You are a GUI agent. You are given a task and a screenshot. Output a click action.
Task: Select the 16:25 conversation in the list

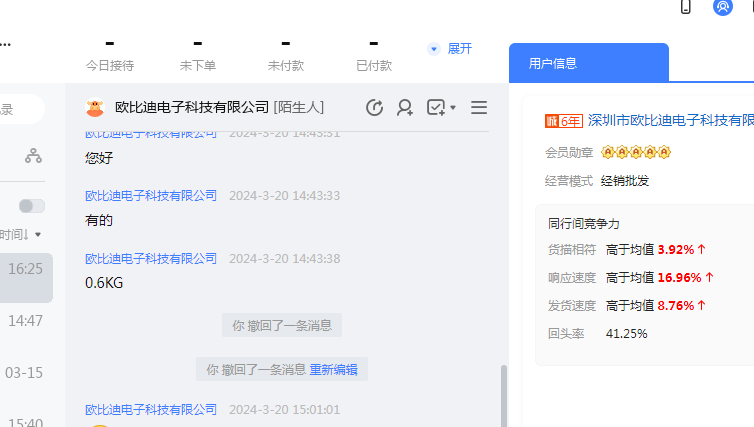coord(26,269)
